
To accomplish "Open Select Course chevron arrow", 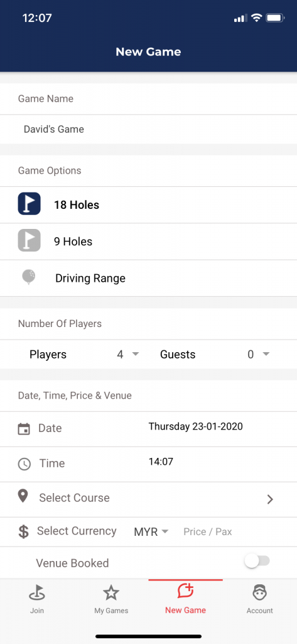I will pos(270,499).
